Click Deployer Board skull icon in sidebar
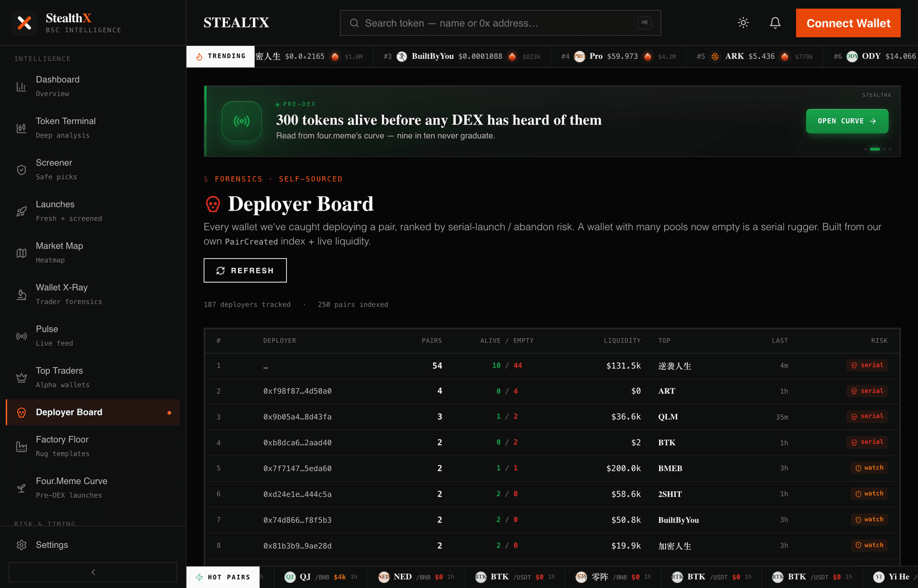918x588 pixels. coord(21,412)
